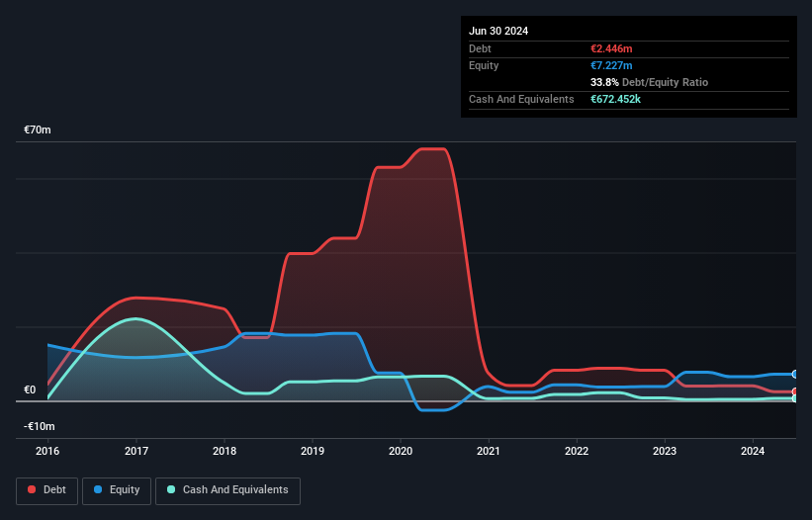Click the €2.446m debt value
The height and width of the screenshot is (520, 812).
point(611,48)
